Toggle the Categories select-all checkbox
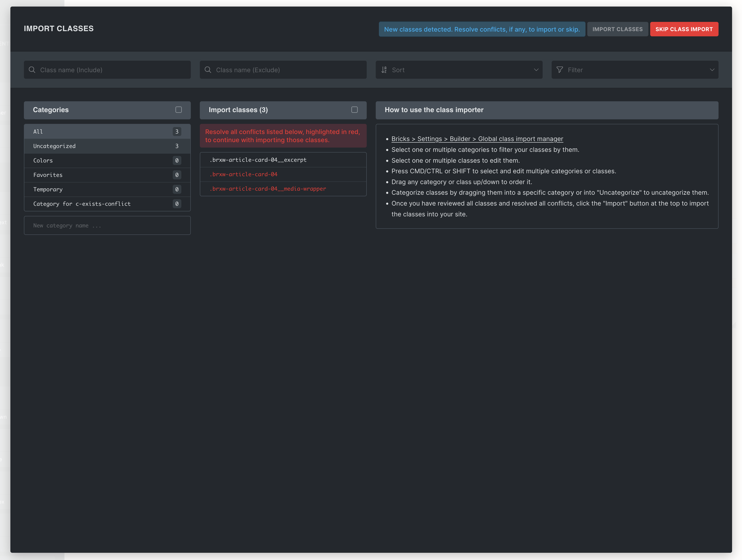The image size is (742, 560). [178, 110]
